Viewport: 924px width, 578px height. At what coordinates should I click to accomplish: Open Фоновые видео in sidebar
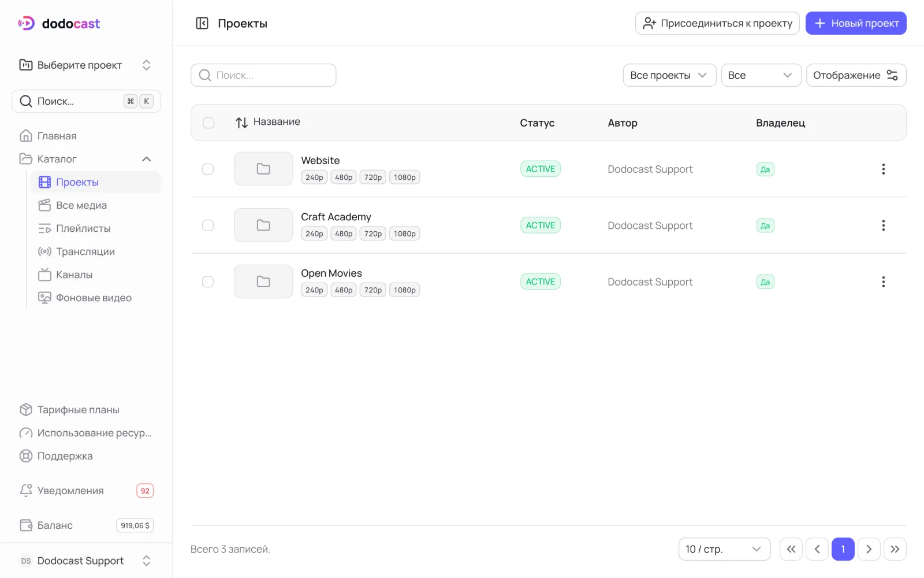point(96,298)
